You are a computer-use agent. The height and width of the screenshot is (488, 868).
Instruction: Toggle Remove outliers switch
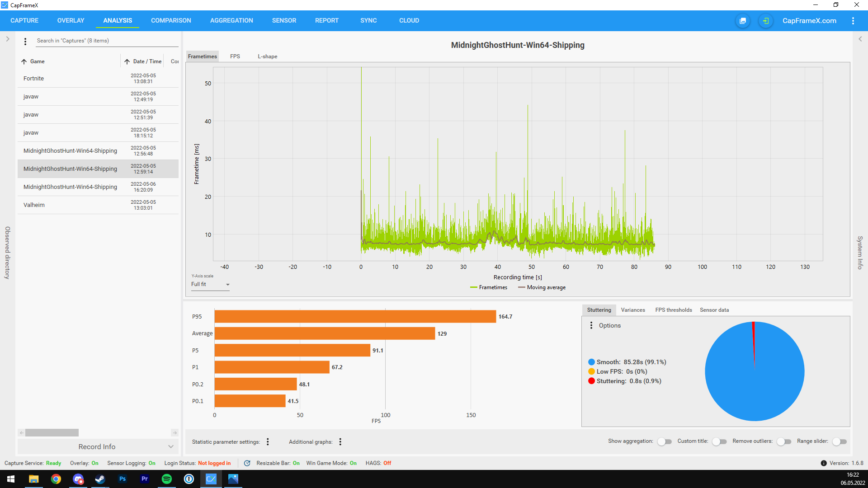click(x=784, y=441)
